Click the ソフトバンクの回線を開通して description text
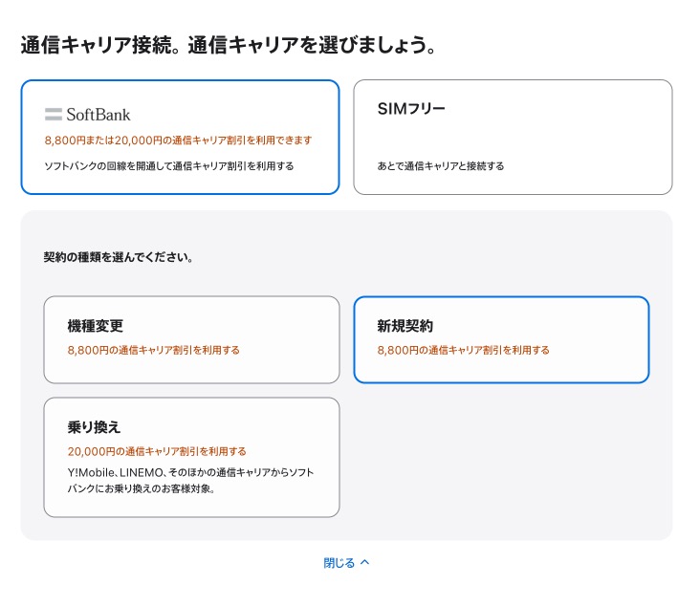Image resolution: width=700 pixels, height=606 pixels. click(x=168, y=165)
